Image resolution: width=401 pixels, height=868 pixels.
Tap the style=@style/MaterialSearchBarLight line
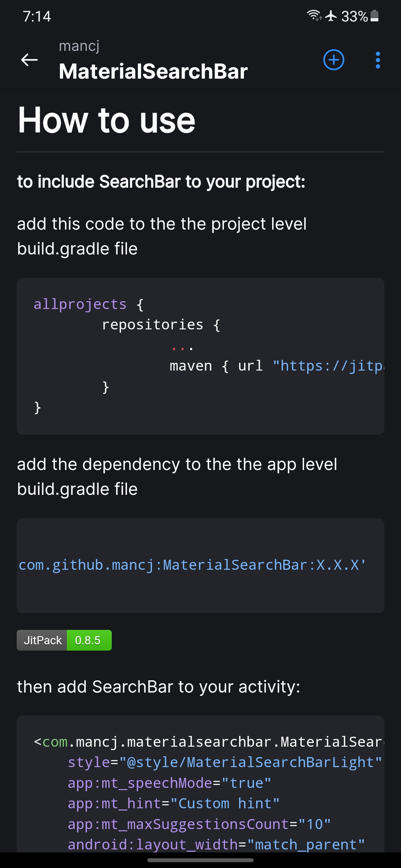point(225,762)
